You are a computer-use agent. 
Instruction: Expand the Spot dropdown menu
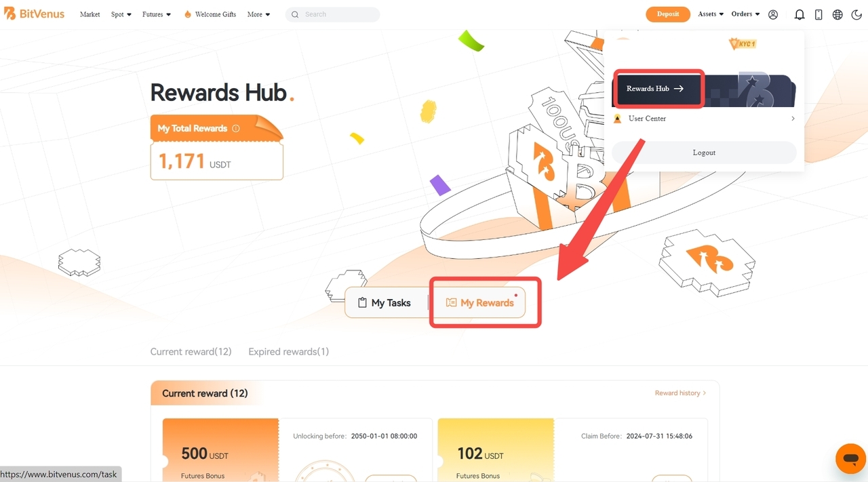[x=121, y=14]
